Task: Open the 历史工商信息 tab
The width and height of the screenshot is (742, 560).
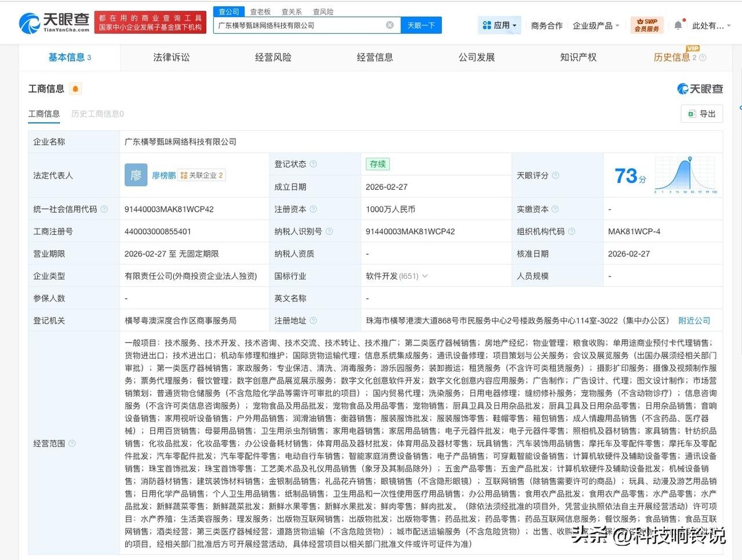Action: [97, 114]
